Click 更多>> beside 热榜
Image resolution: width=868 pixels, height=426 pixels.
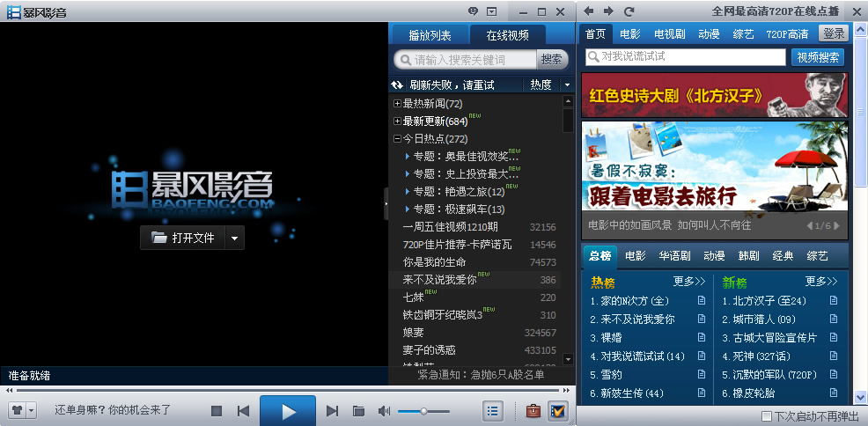(689, 282)
